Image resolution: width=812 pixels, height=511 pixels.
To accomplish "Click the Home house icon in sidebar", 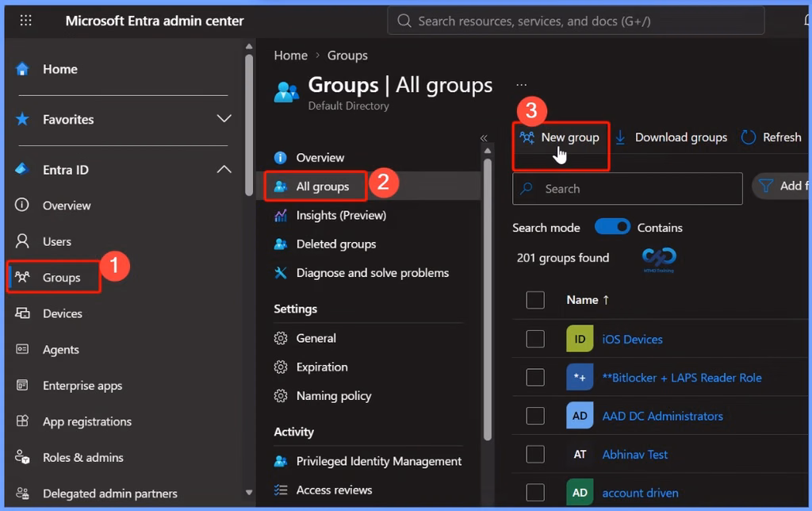I will (22, 69).
